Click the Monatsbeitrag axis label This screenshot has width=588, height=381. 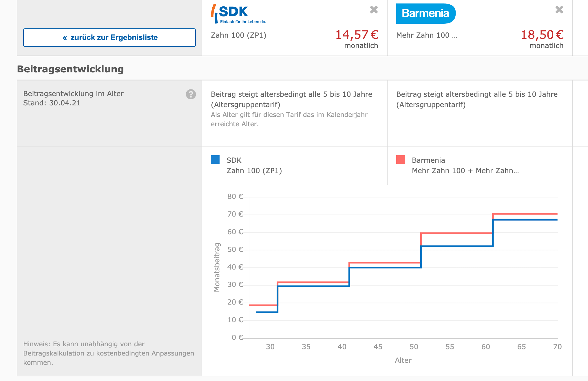tap(217, 267)
